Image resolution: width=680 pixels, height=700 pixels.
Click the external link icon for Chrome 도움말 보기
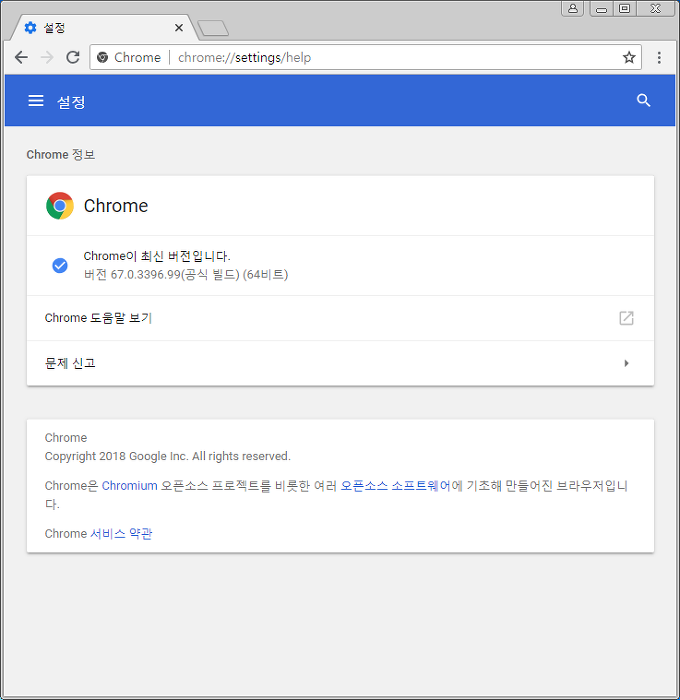(x=626, y=318)
